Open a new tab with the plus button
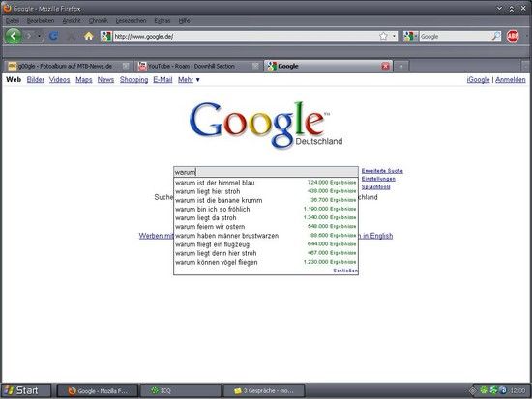The width and height of the screenshot is (532, 399). pos(401,66)
